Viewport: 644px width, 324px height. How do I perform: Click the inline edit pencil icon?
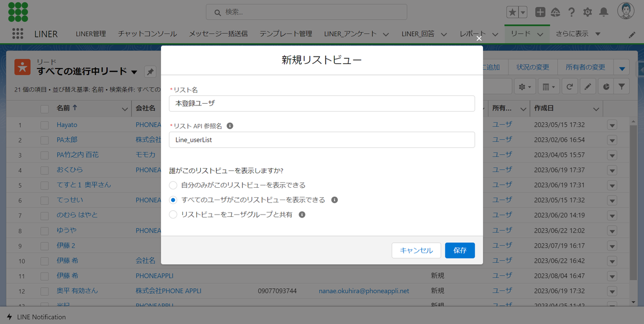pos(588,87)
